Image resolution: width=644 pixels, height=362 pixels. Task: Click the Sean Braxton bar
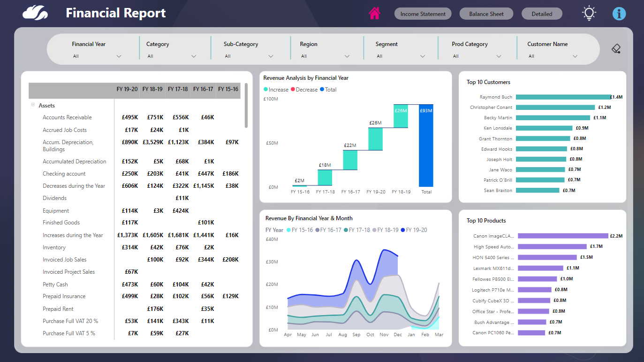pyautogui.click(x=538, y=190)
